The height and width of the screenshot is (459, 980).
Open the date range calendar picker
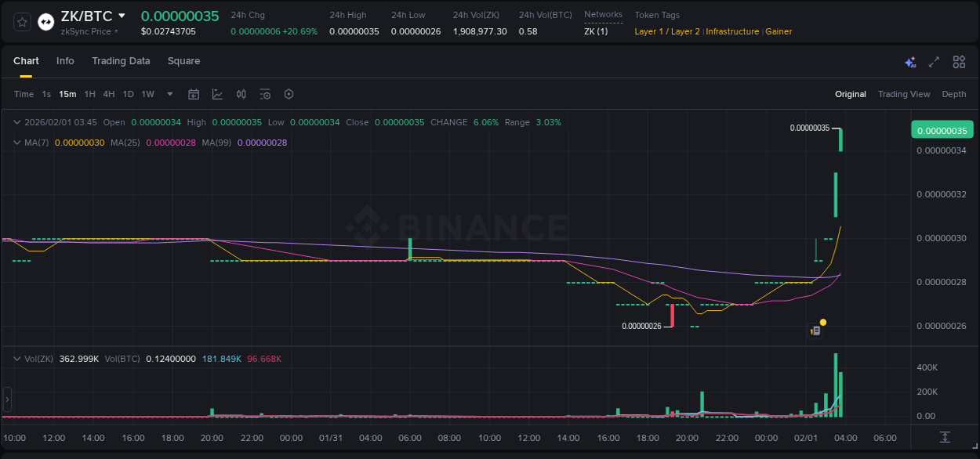(x=194, y=94)
